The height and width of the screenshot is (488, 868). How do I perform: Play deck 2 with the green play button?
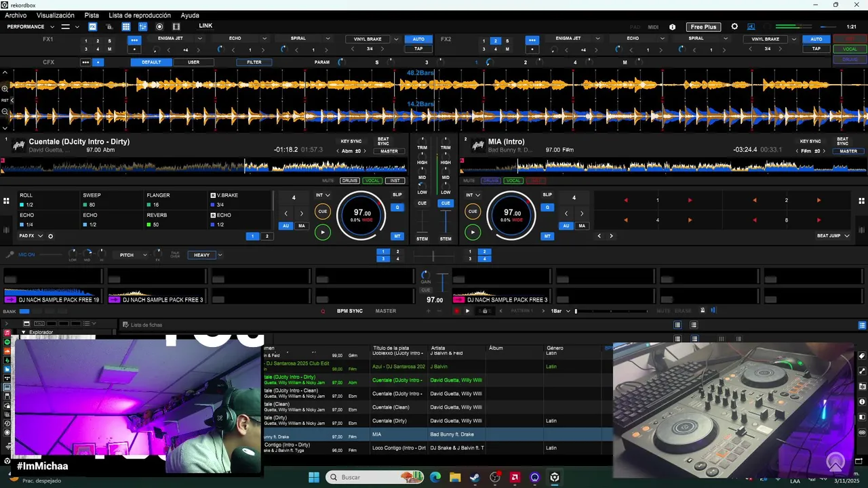tap(473, 232)
